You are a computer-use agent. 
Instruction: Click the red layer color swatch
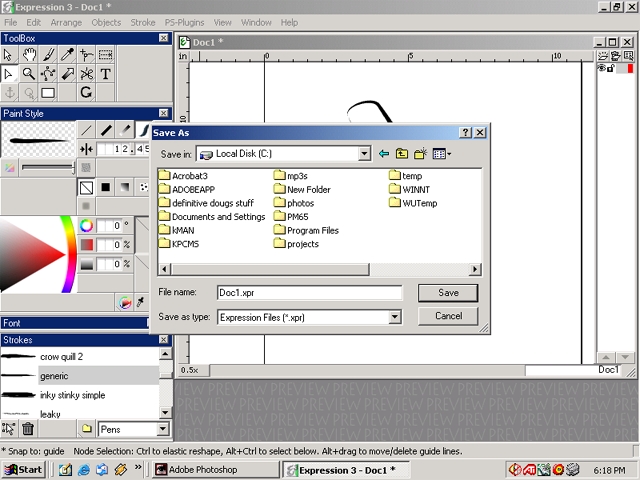click(630, 68)
